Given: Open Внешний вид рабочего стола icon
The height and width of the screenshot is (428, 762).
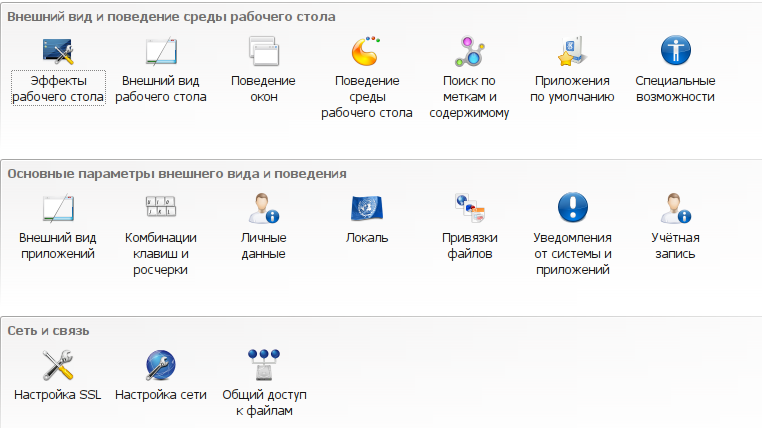Looking at the screenshot, I should 161,51.
